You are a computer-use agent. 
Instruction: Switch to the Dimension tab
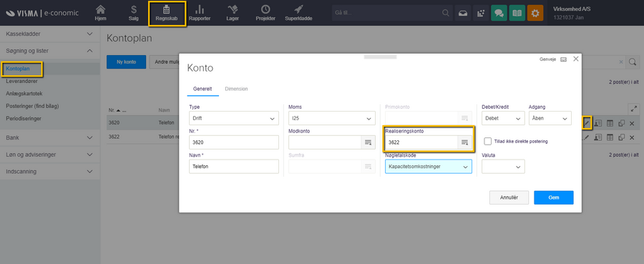(x=236, y=89)
